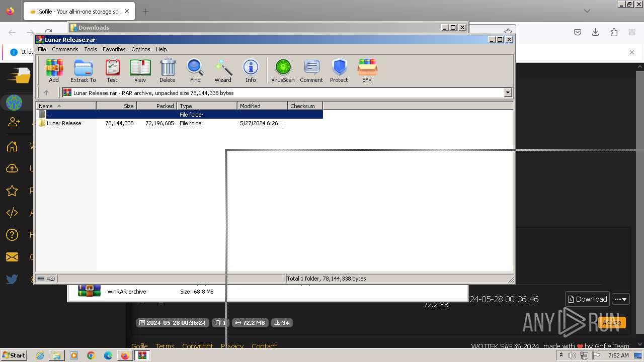
Task: Click the Gofile contact envelope icon
Action: [12, 257]
